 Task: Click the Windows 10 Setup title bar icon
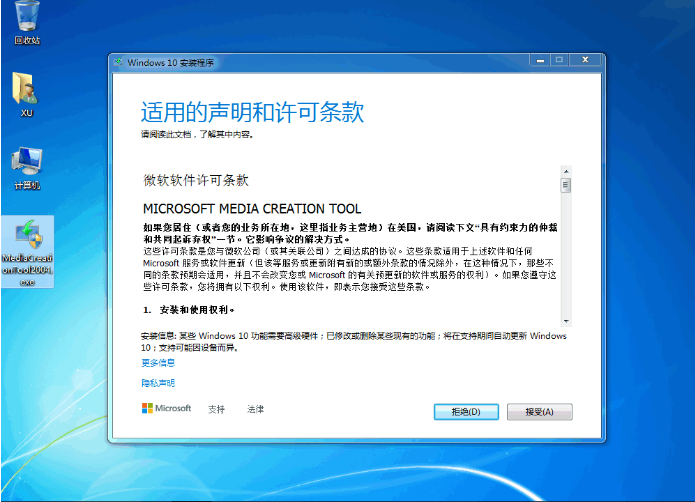(x=119, y=62)
